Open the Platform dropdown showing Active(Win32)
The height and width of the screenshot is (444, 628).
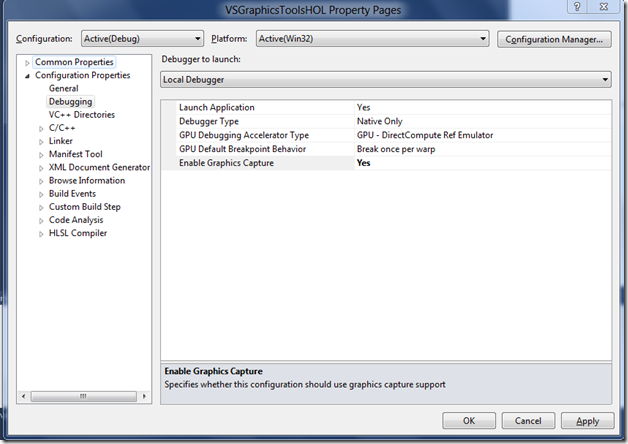[x=372, y=39]
